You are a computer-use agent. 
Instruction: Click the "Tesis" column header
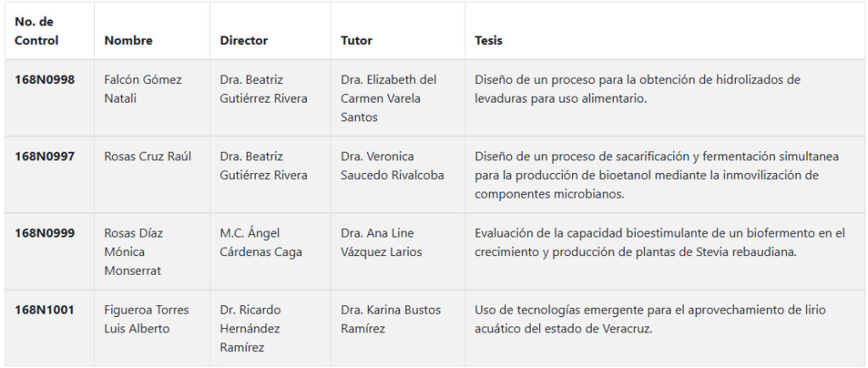(x=488, y=40)
